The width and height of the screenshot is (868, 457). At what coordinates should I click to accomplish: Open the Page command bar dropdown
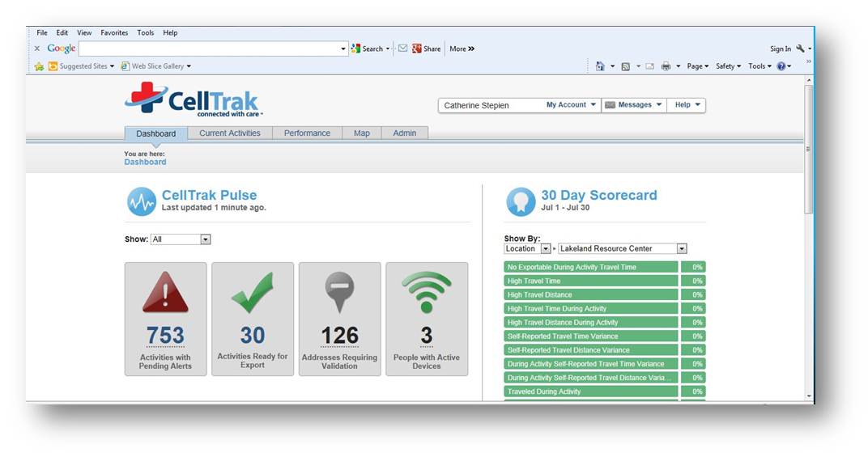click(x=697, y=66)
